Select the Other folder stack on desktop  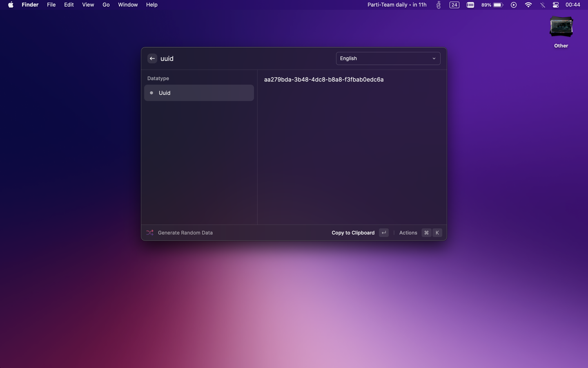pos(561,27)
